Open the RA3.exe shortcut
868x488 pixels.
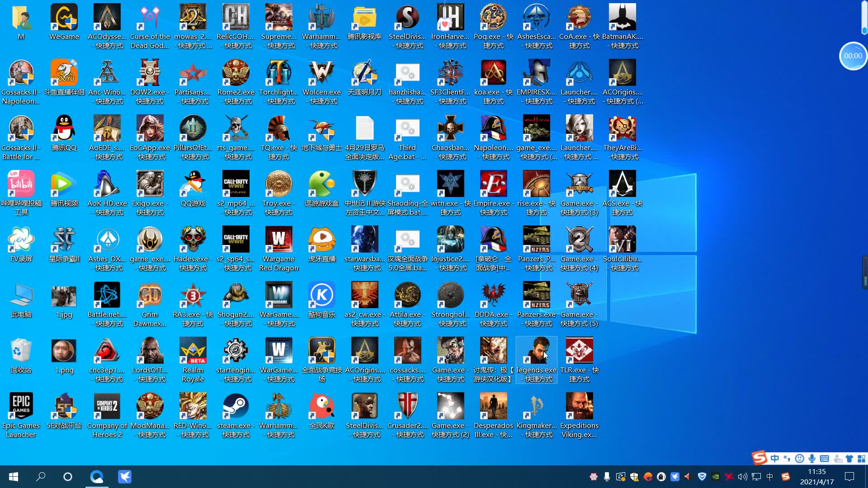pyautogui.click(x=193, y=304)
